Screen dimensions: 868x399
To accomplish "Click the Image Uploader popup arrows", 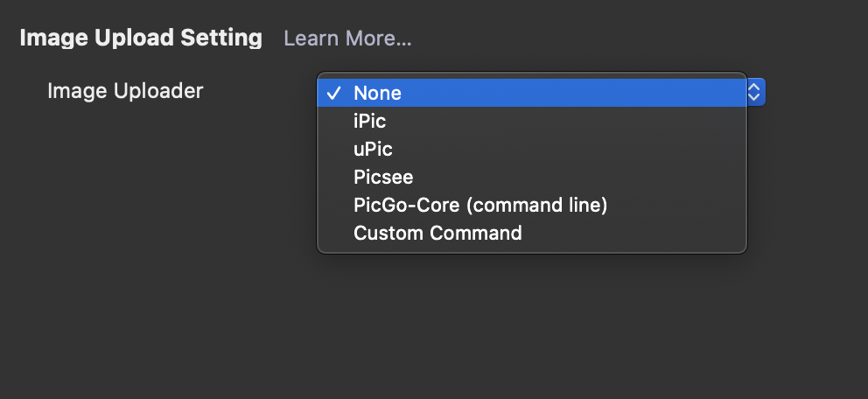I will click(x=756, y=93).
